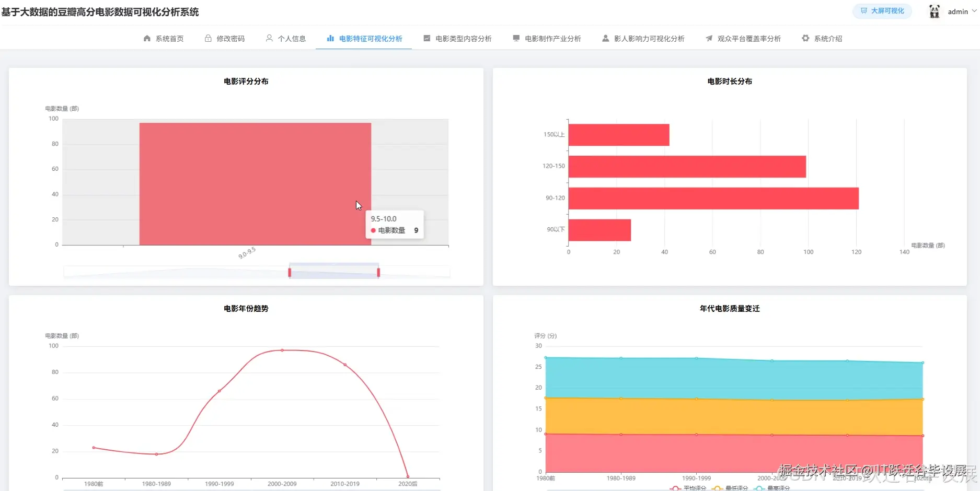Click the 2000-2009 peak point on trend line
Image resolution: width=980 pixels, height=491 pixels.
[x=282, y=350]
